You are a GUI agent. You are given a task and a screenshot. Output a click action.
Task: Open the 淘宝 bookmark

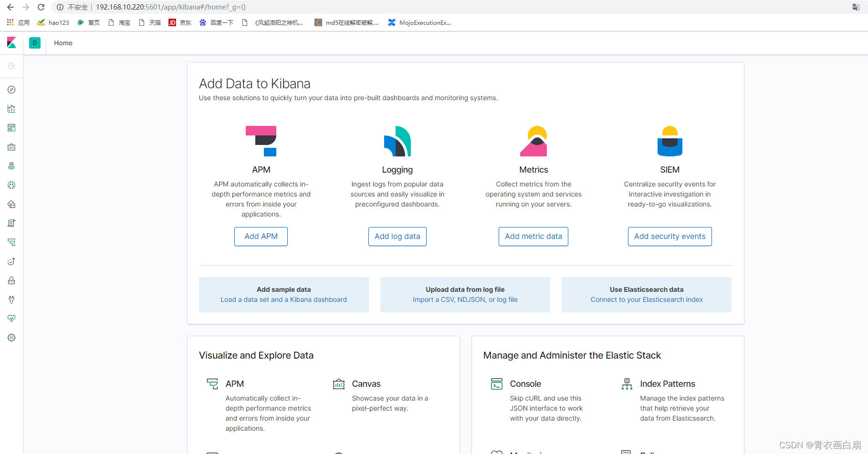[119, 22]
